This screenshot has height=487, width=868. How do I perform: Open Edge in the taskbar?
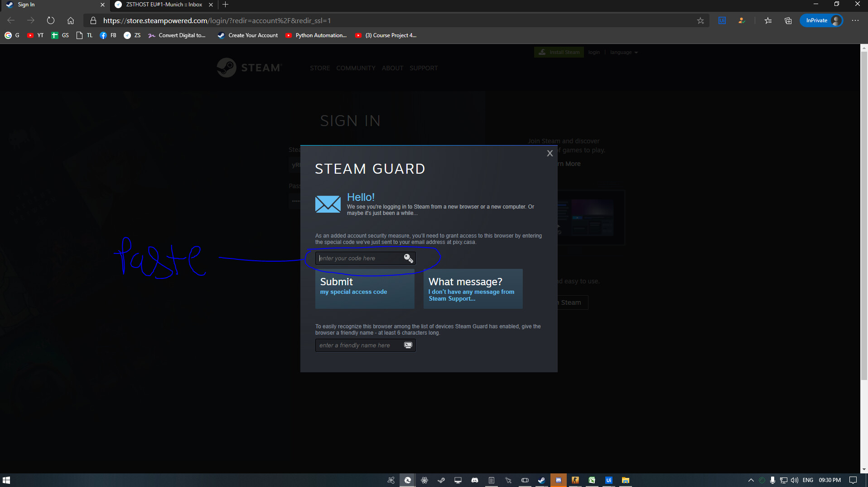click(408, 480)
